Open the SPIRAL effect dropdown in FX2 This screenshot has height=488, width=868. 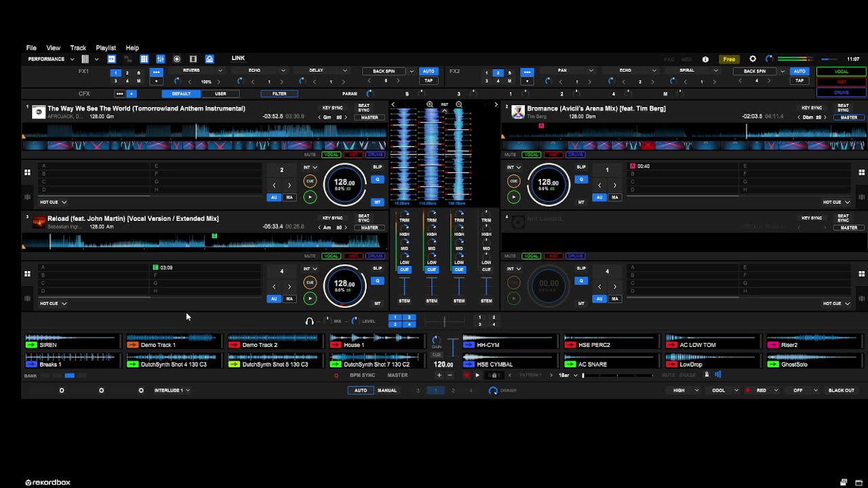(x=715, y=70)
